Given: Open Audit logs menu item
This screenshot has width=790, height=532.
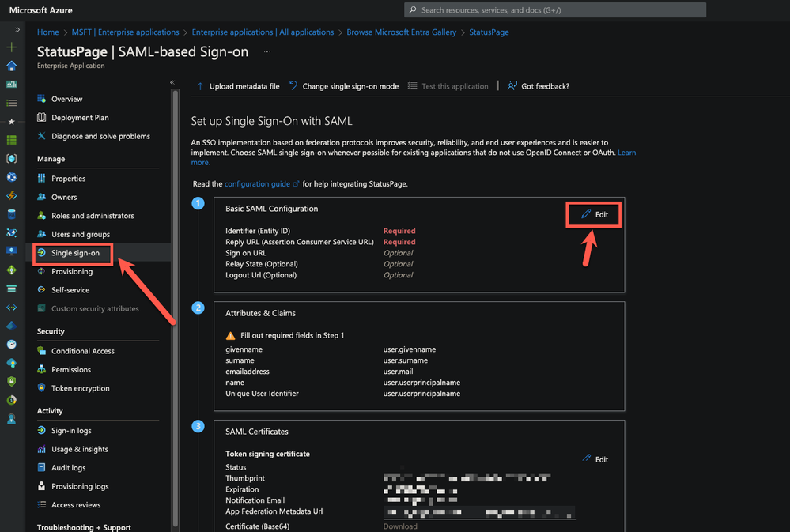Looking at the screenshot, I should (68, 467).
